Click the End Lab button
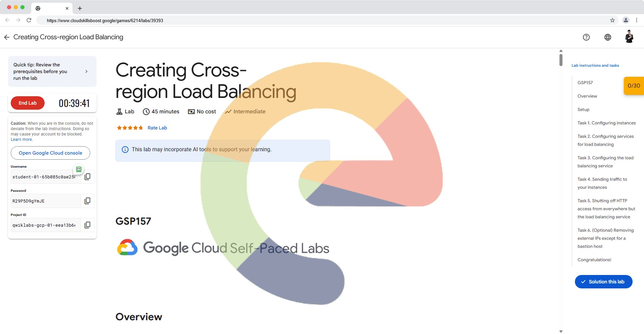Viewport: 644px width, 334px height. click(x=28, y=103)
